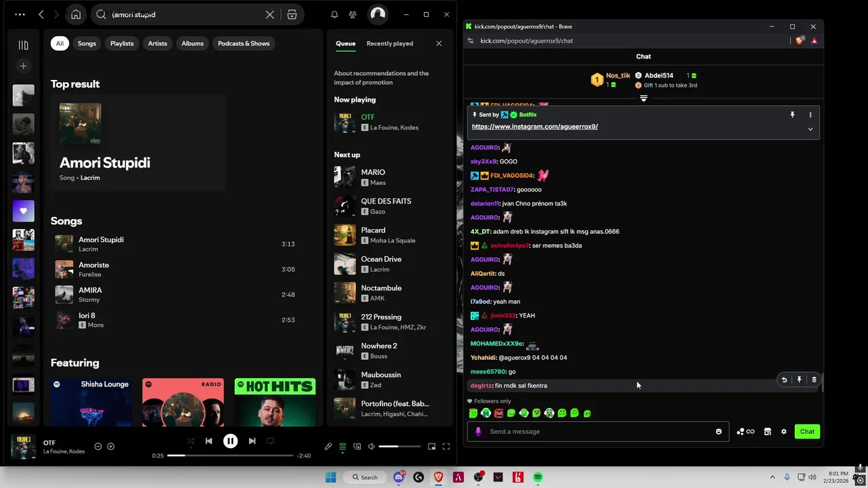Open lyrics microphone icon

click(328, 447)
